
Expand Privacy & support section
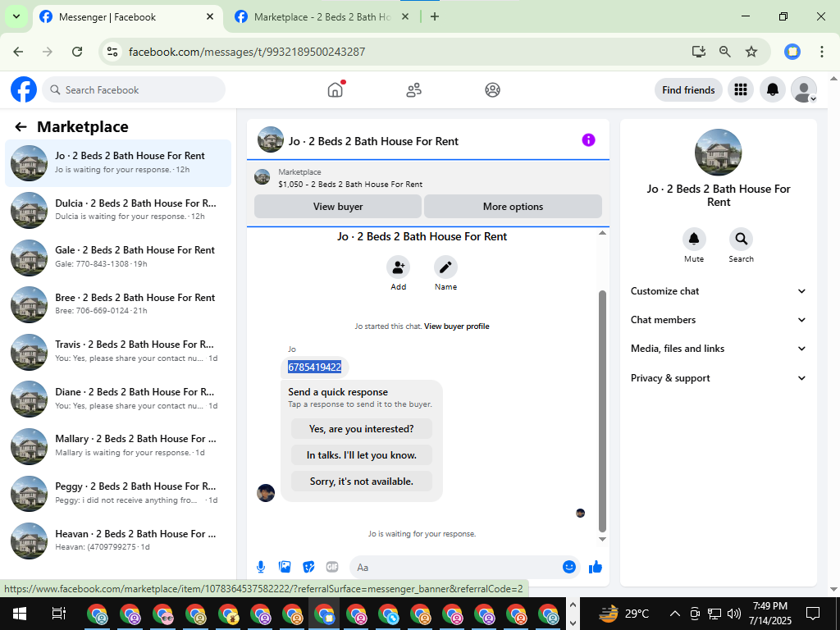[718, 377]
